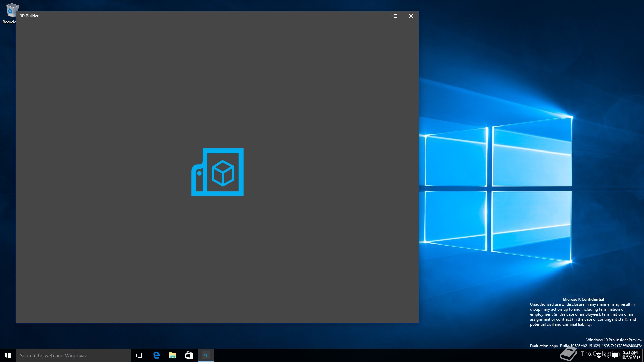
Task: Show hidden tray icons chevron
Action: 591,355
